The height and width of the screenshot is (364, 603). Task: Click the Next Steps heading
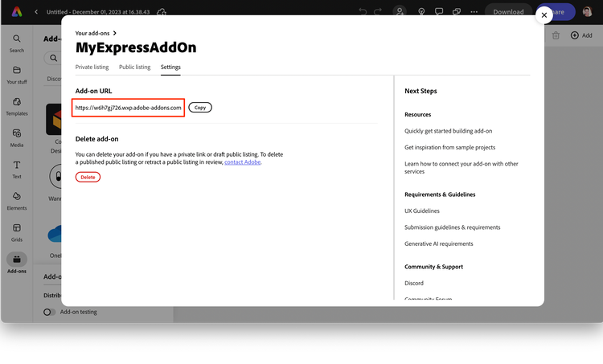click(x=420, y=91)
